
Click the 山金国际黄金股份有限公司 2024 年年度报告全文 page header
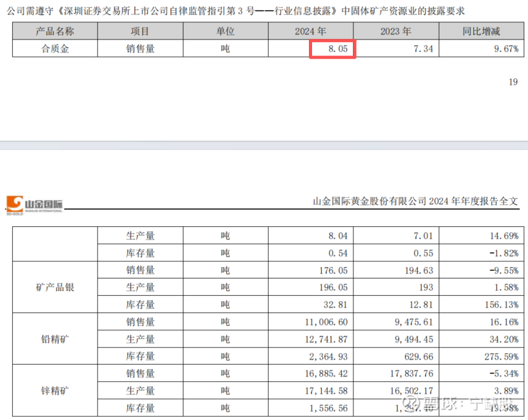pos(415,201)
